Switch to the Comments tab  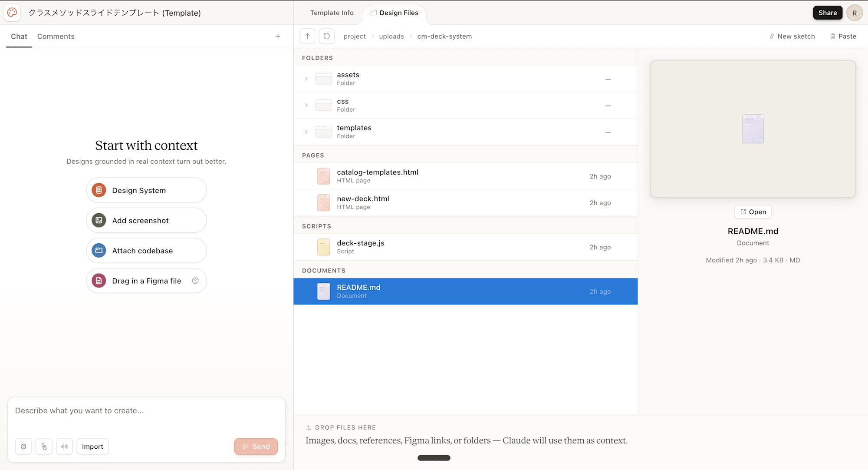click(56, 36)
